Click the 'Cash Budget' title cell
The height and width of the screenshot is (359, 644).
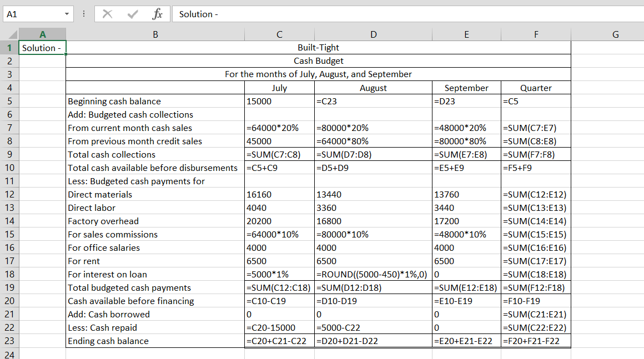(x=318, y=60)
